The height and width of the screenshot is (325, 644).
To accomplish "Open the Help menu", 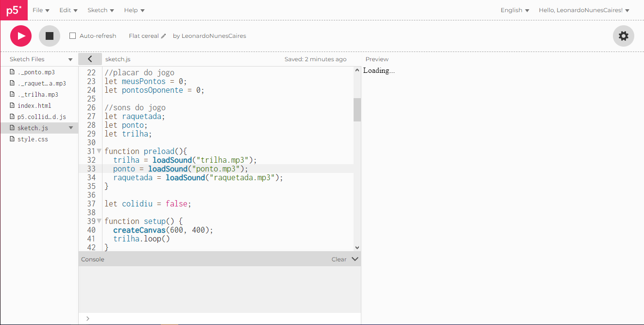I will point(134,10).
